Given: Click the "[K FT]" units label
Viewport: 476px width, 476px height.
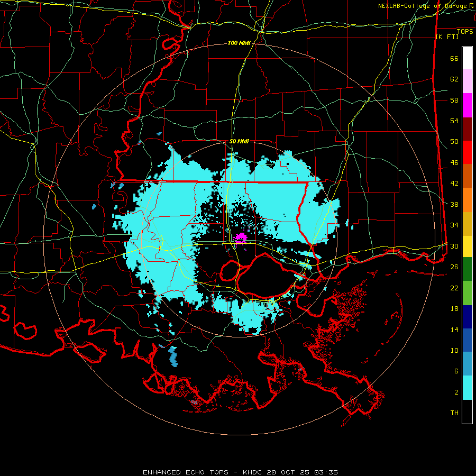Looking at the screenshot, I should pos(447,37).
